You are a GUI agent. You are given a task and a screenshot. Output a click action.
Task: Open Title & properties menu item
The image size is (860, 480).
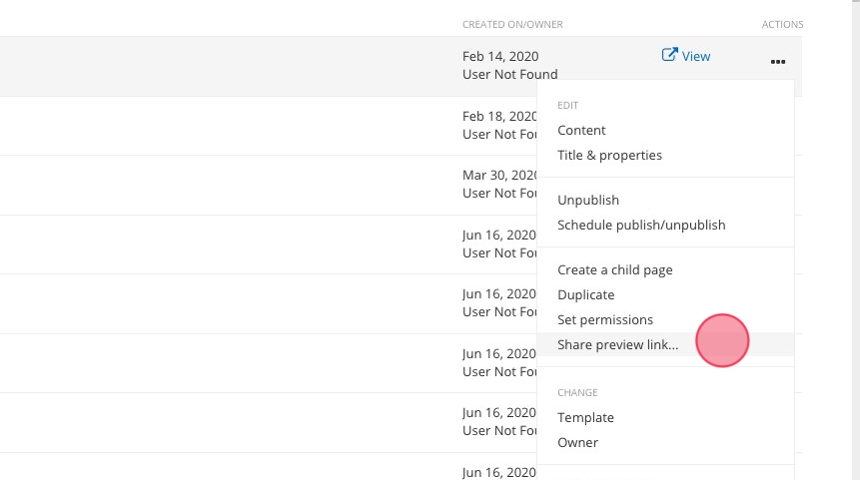click(x=609, y=155)
